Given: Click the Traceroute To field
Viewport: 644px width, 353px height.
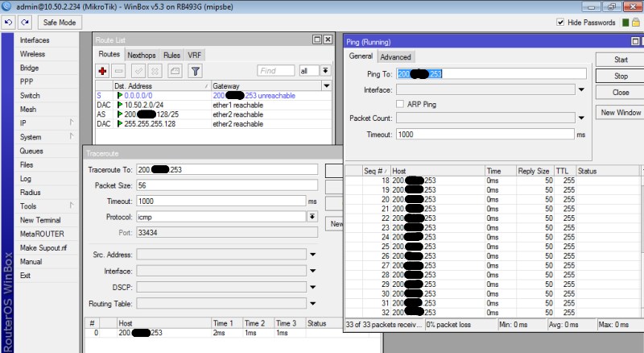Looking at the screenshot, I should point(227,169).
